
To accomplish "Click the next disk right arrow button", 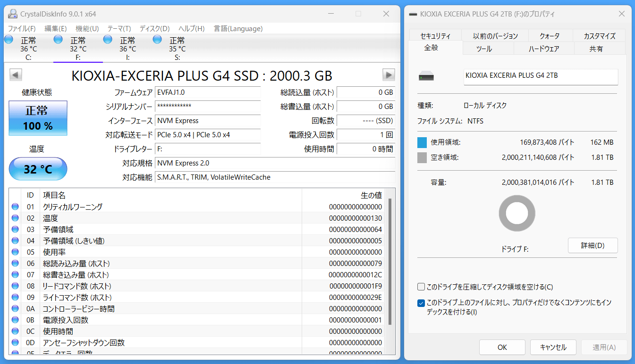I will (389, 75).
